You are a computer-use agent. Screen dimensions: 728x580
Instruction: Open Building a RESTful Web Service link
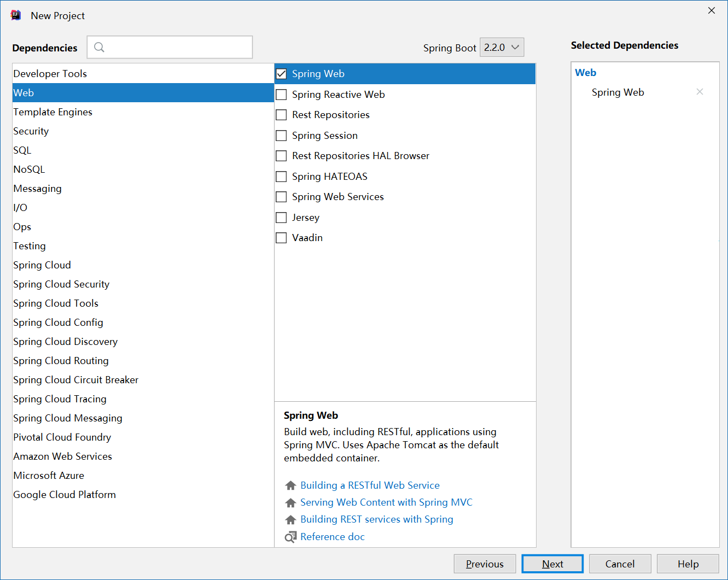pyautogui.click(x=370, y=485)
